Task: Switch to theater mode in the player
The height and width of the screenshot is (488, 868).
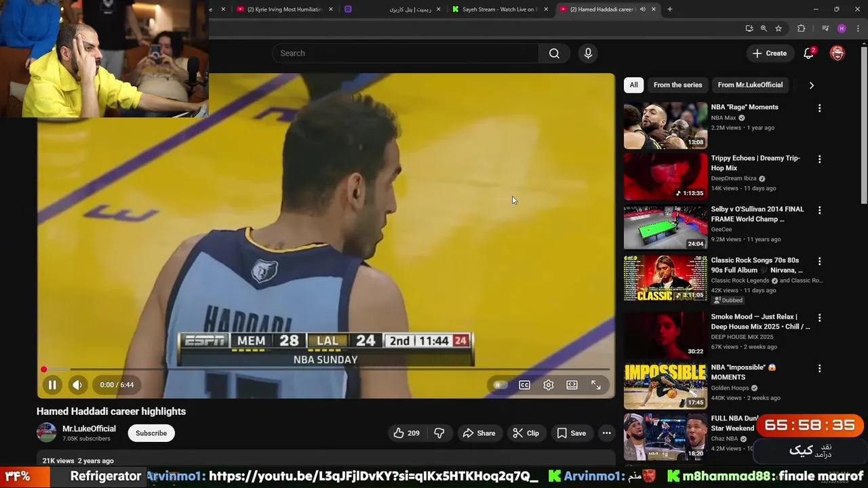Action: click(572, 385)
